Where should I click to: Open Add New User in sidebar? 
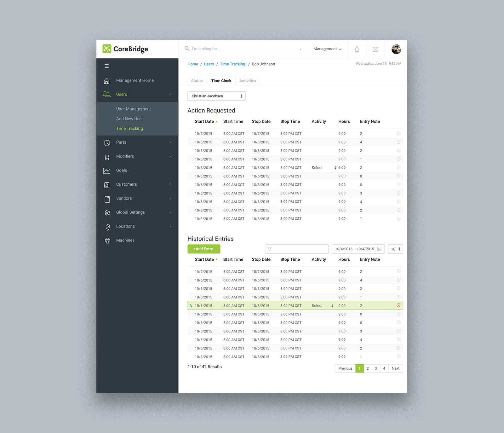coord(129,119)
